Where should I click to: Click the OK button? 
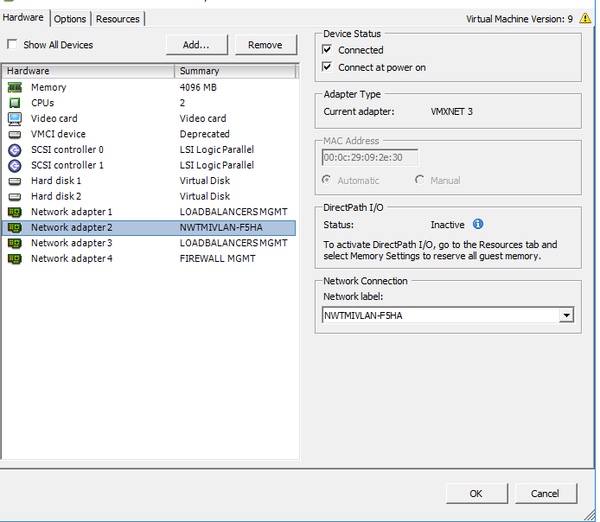476,493
